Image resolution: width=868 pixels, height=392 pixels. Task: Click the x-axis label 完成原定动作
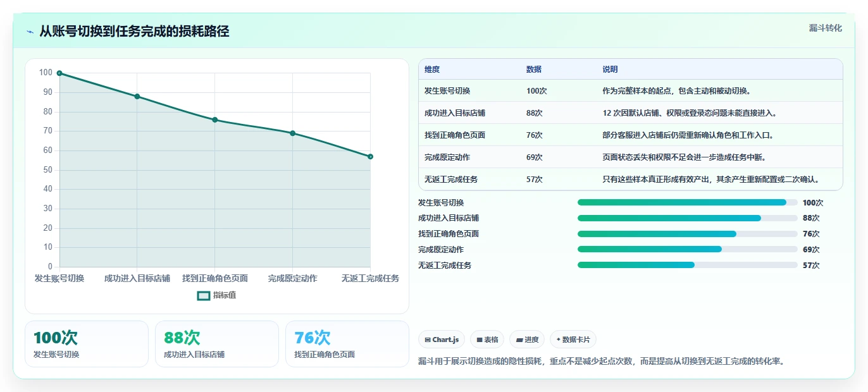coord(292,278)
